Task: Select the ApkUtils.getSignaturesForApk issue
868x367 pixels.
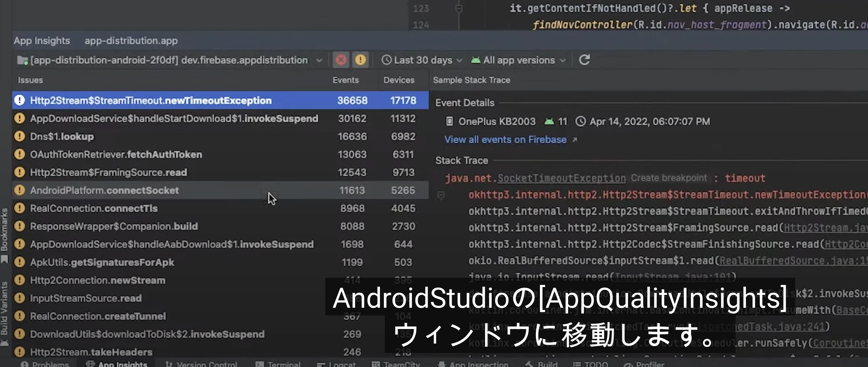Action: 220,262
